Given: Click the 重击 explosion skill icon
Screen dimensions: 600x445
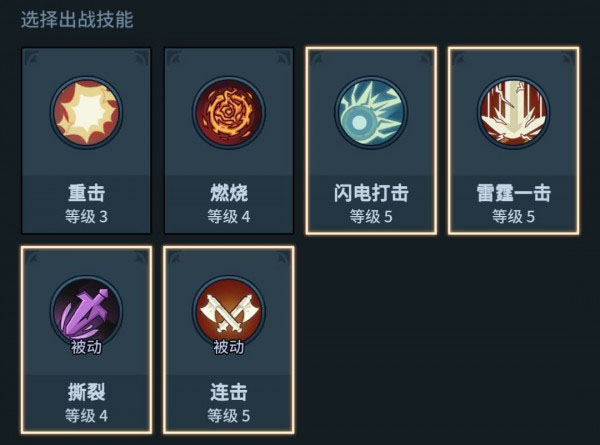Looking at the screenshot, I should [86, 112].
